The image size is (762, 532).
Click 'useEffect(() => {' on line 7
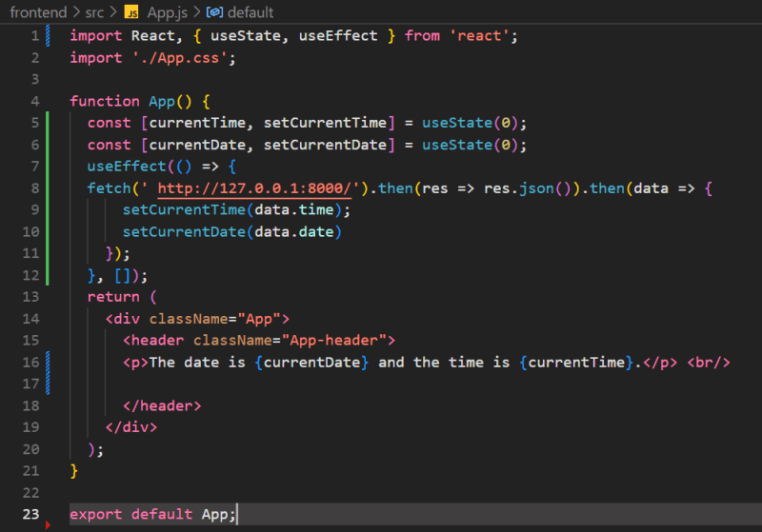162,167
